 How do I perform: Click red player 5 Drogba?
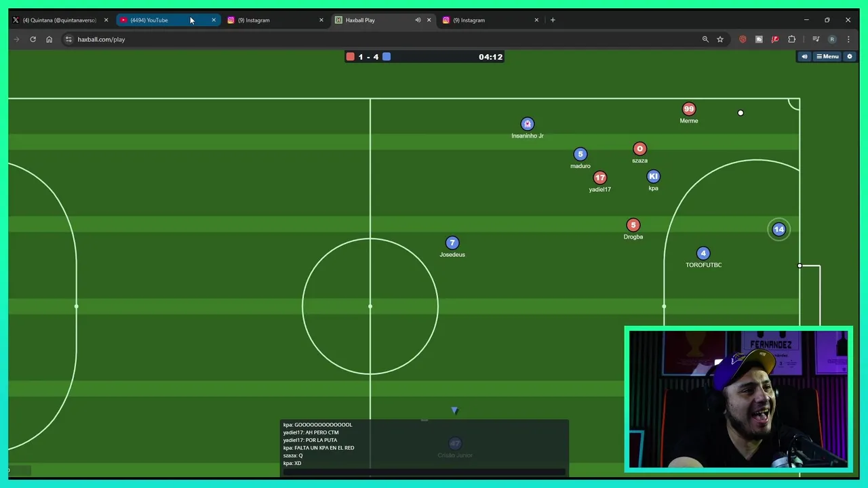(x=633, y=225)
